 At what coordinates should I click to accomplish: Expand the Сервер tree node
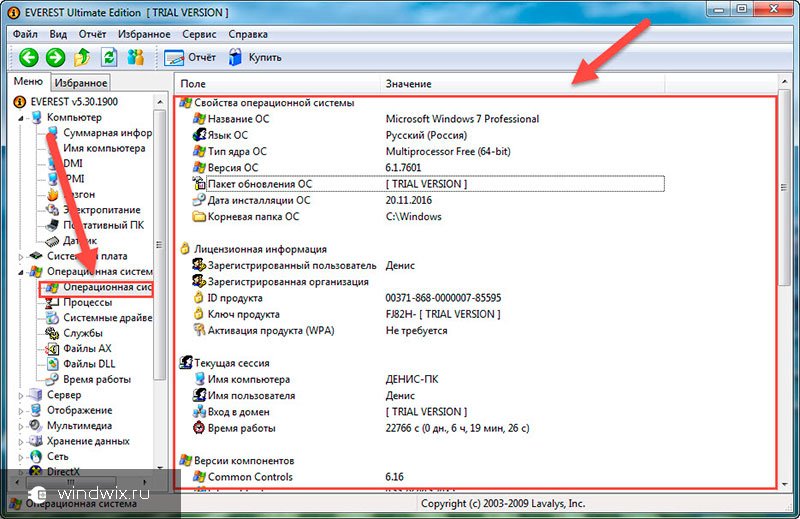tap(21, 396)
